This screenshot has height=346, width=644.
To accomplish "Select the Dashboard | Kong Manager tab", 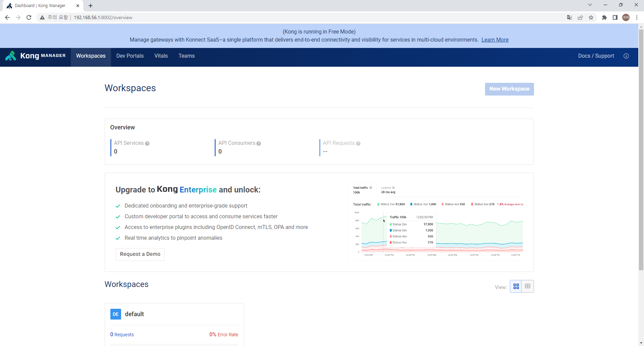I will (43, 6).
